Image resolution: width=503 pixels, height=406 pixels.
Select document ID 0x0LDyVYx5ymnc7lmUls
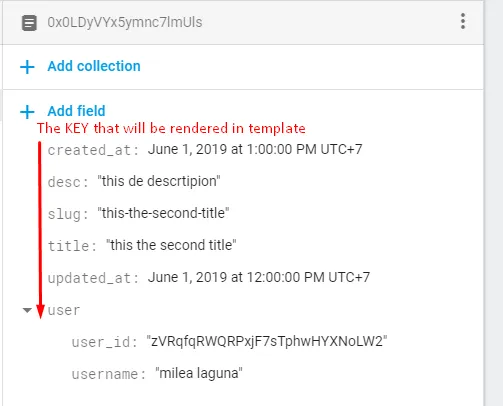pos(125,22)
